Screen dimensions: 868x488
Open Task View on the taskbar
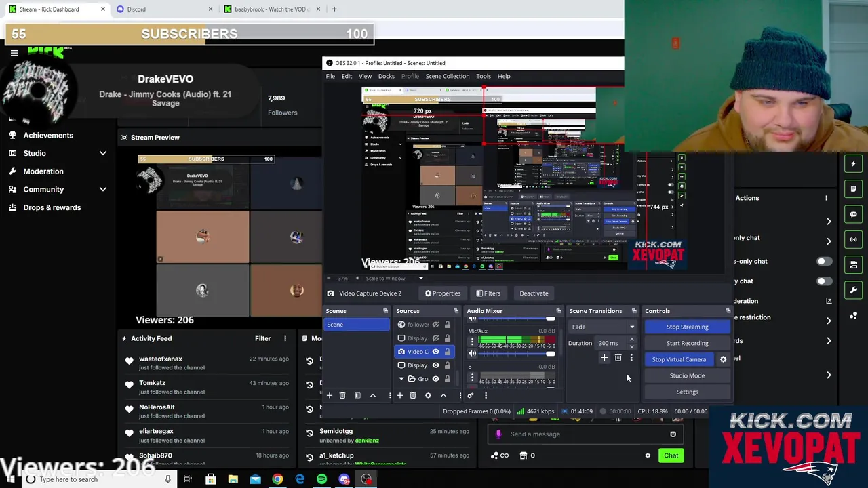[188, 479]
